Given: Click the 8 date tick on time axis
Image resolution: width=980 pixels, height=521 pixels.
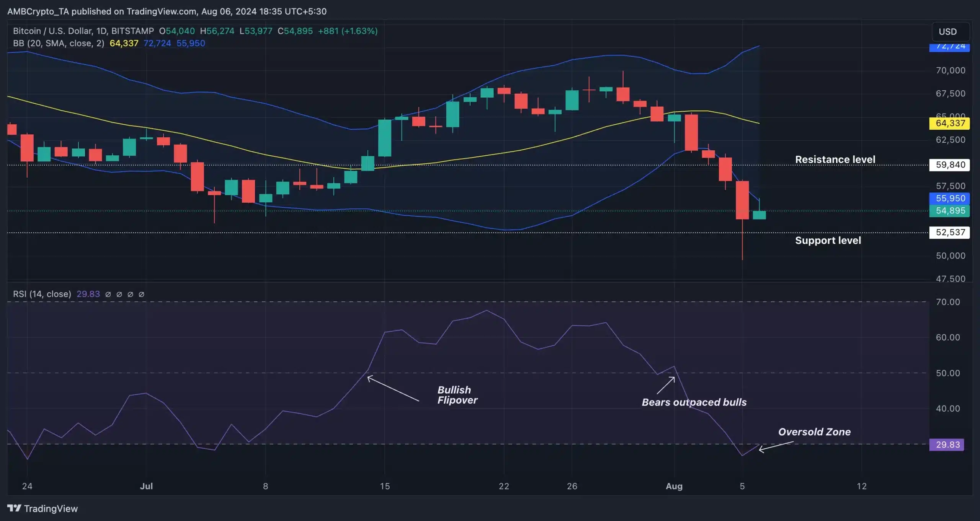Looking at the screenshot, I should click(265, 486).
